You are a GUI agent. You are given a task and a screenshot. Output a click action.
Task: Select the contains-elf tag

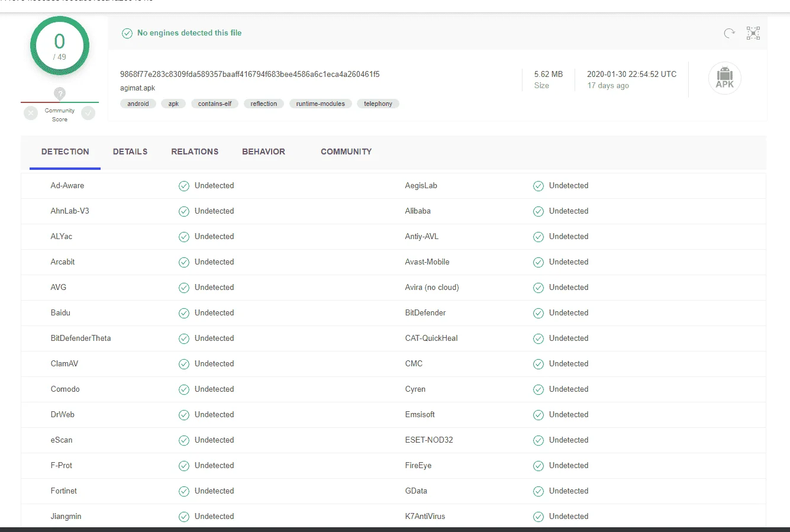click(x=215, y=104)
